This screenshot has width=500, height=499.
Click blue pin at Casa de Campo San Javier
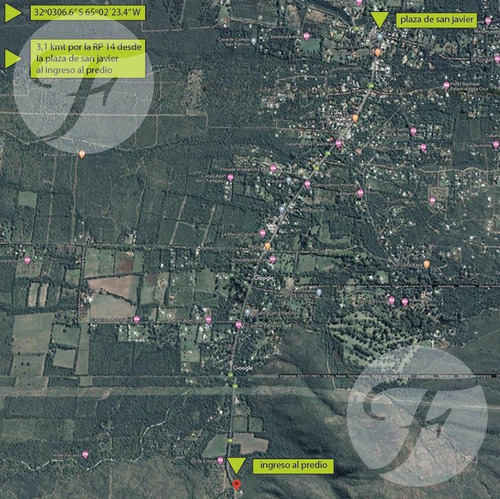point(254,41)
